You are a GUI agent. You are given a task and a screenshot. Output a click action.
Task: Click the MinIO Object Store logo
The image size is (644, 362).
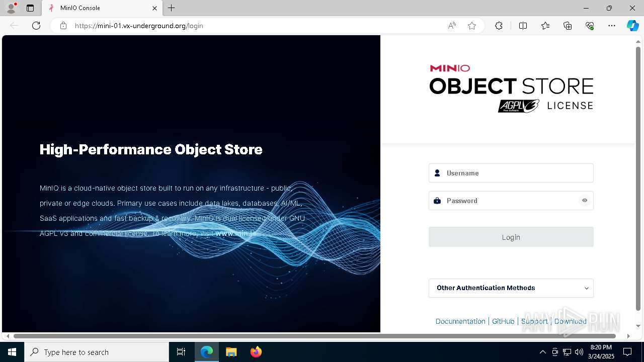click(x=511, y=88)
